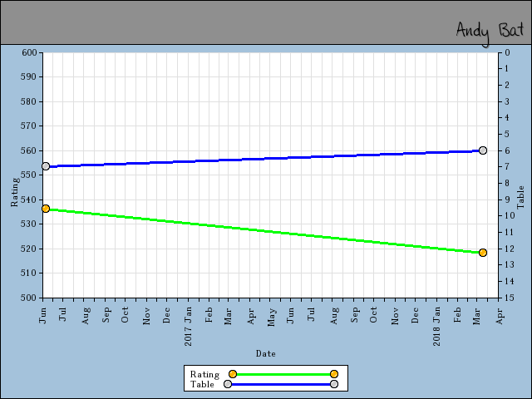
Task: Click the vertical 'Rating' left axis title
Action: point(14,191)
